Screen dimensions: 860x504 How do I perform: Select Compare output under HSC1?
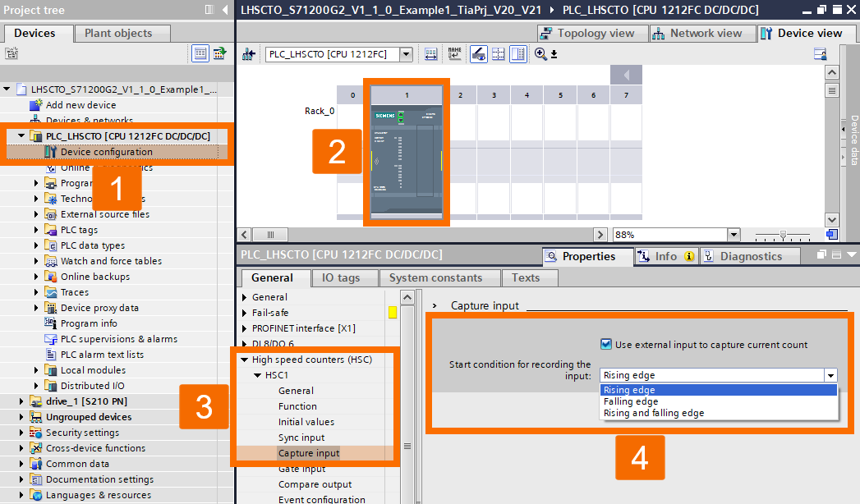tap(315, 484)
